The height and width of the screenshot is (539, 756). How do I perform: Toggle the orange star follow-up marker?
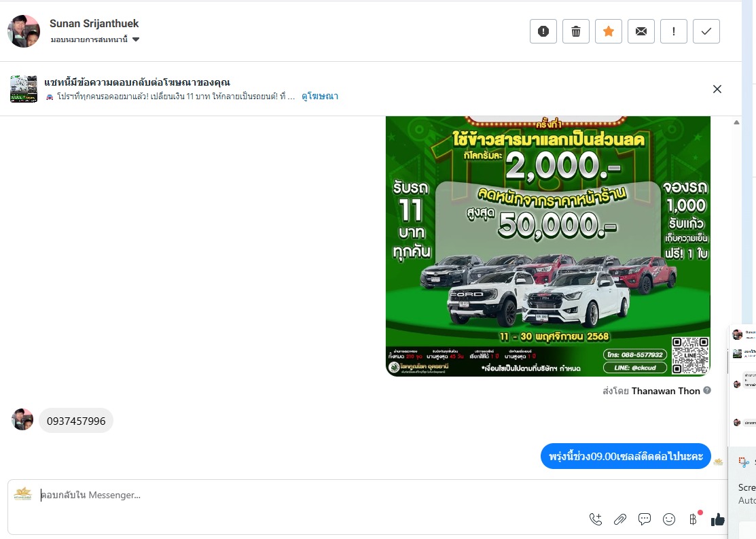[609, 31]
